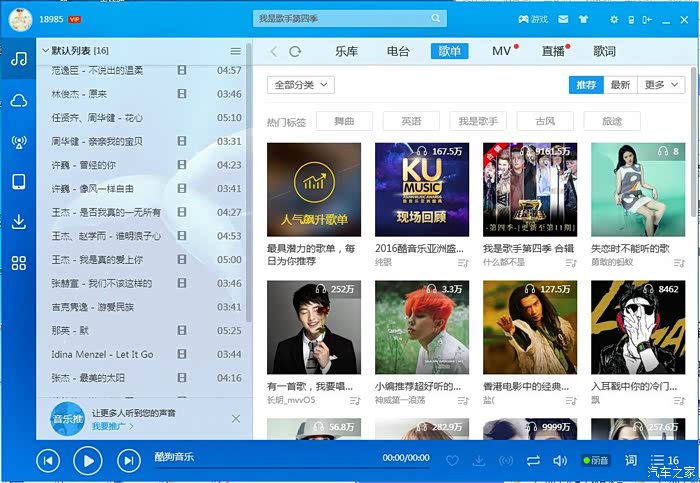Switch to mini mode icon

tap(647, 20)
